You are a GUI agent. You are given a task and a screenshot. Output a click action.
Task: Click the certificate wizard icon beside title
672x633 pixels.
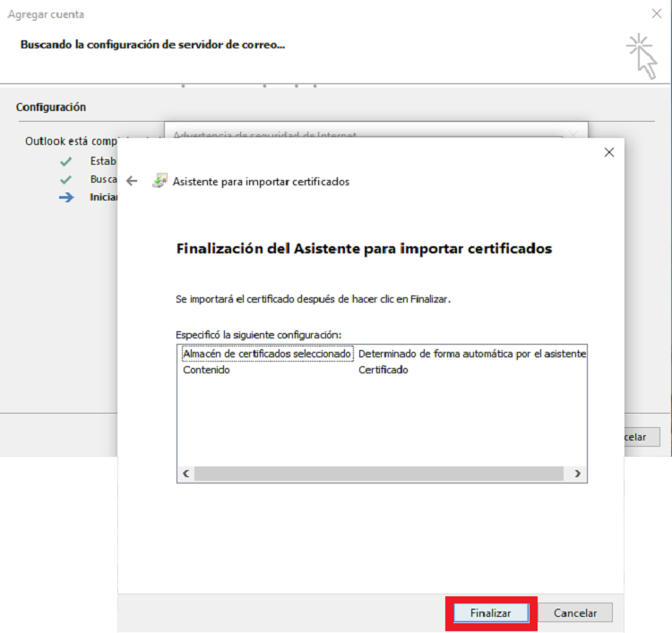coord(159,181)
